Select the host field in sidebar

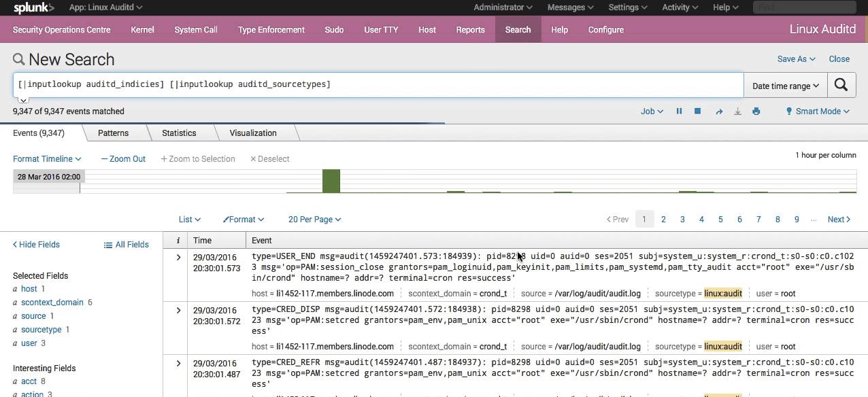pyautogui.click(x=29, y=289)
